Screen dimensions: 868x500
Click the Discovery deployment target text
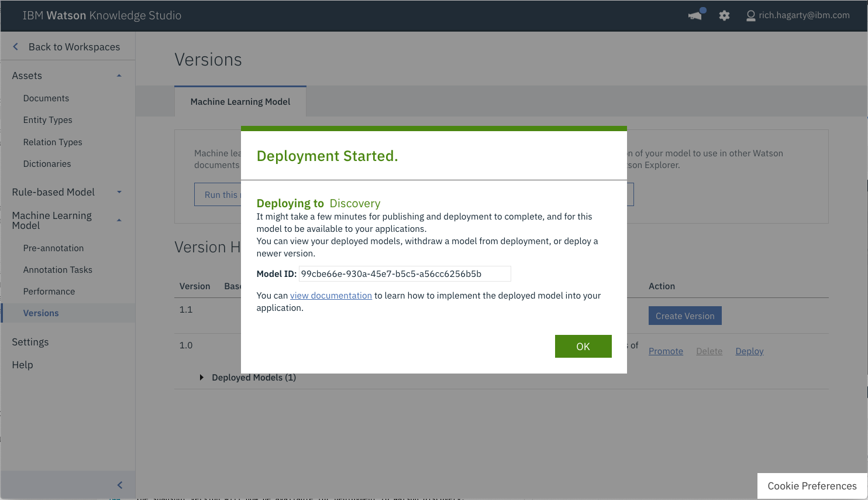pyautogui.click(x=355, y=203)
